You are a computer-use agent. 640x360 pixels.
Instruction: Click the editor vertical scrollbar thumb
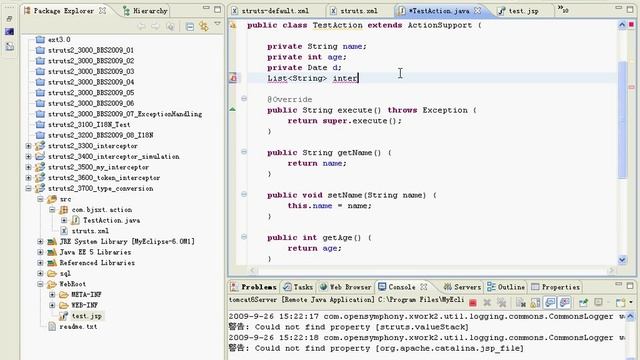(x=622, y=119)
